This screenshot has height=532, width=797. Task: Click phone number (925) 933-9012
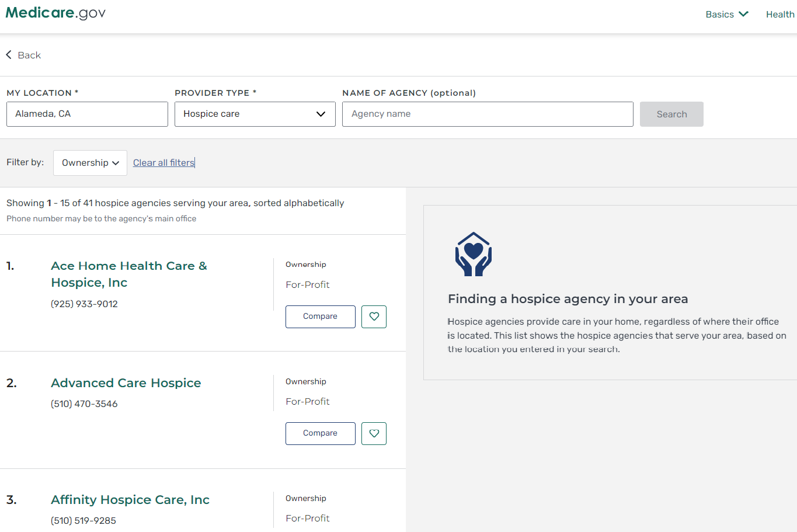[84, 304]
